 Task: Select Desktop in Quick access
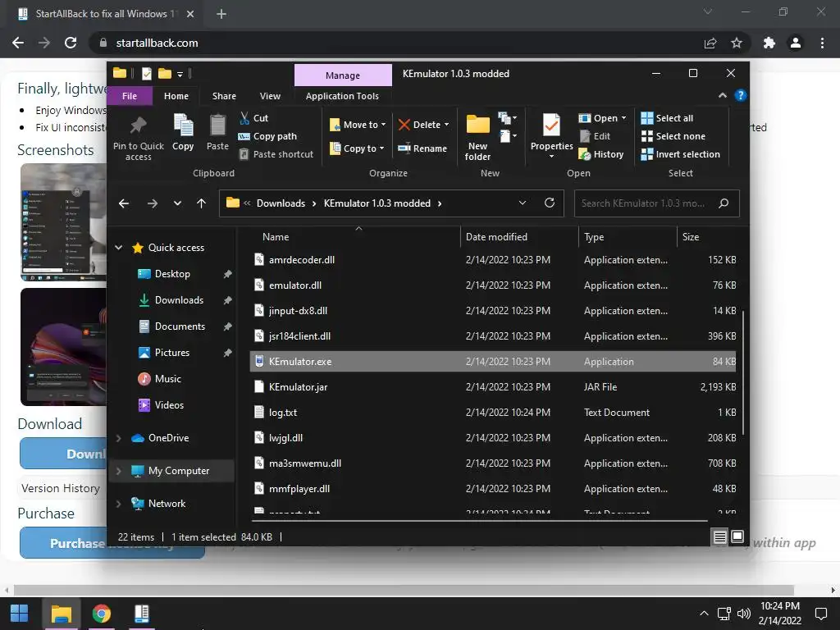(x=172, y=274)
